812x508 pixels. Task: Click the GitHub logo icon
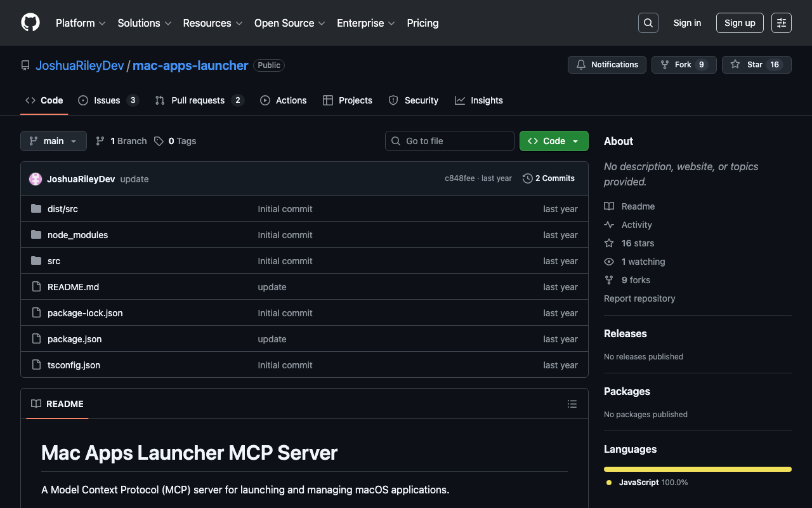click(x=30, y=23)
